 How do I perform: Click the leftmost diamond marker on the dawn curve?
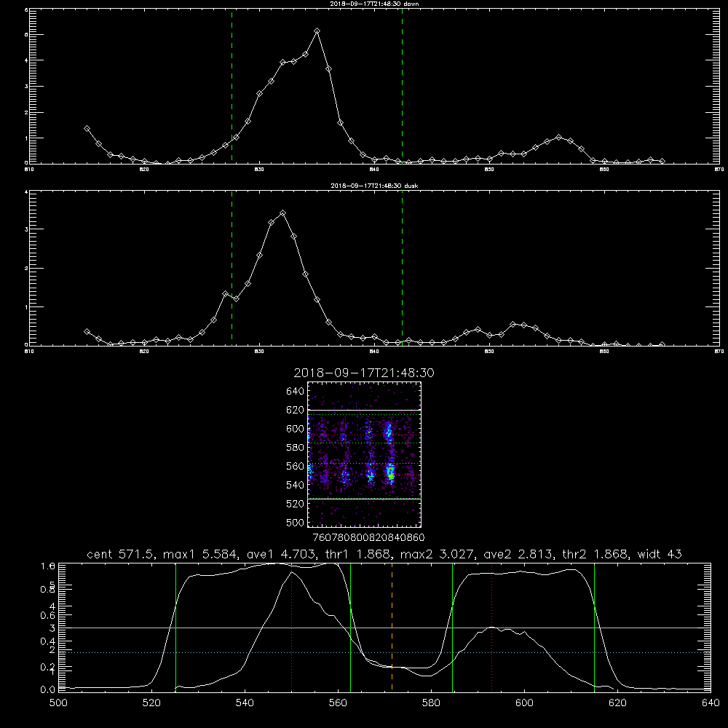(x=87, y=129)
